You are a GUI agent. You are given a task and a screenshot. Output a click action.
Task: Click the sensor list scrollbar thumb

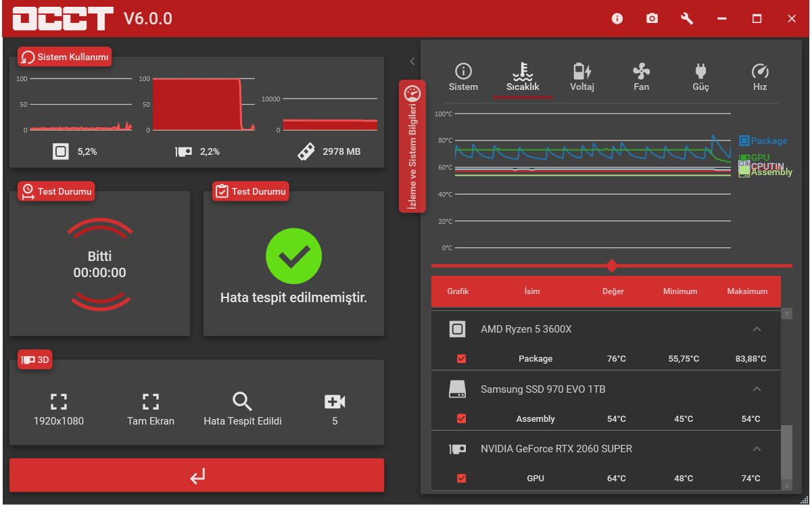tap(786, 452)
